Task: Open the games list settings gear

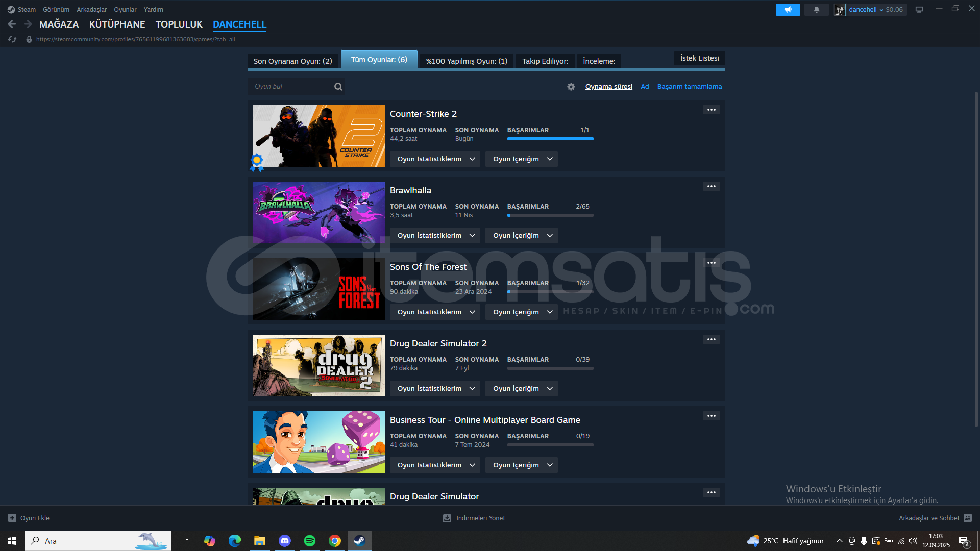Action: 571,87
